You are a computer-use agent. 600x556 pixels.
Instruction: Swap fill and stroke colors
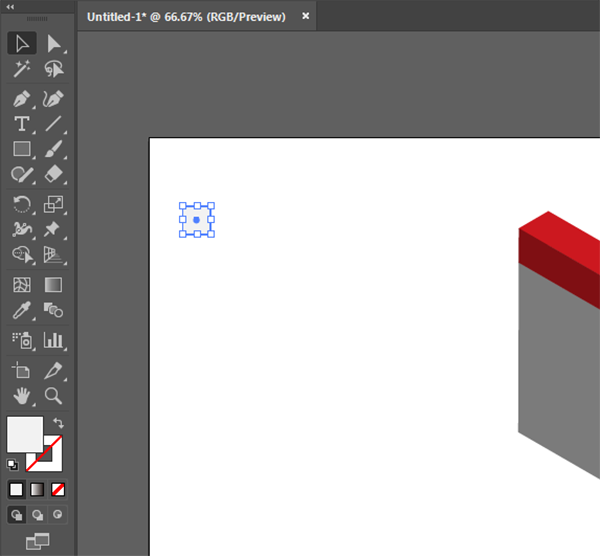click(59, 424)
